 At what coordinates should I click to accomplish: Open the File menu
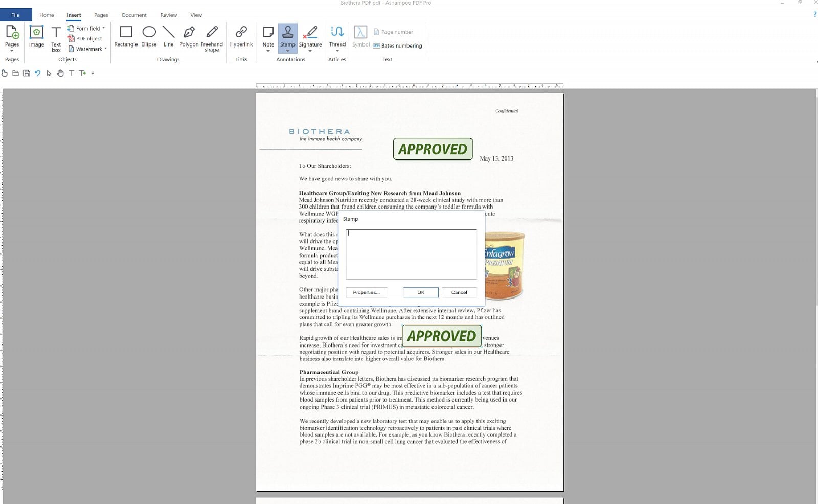coord(15,15)
